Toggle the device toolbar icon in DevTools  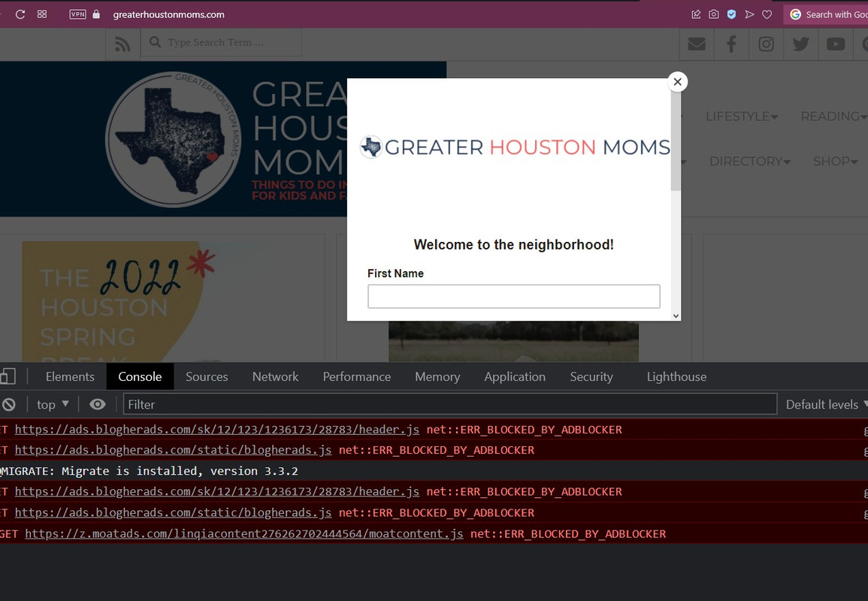coord(8,376)
